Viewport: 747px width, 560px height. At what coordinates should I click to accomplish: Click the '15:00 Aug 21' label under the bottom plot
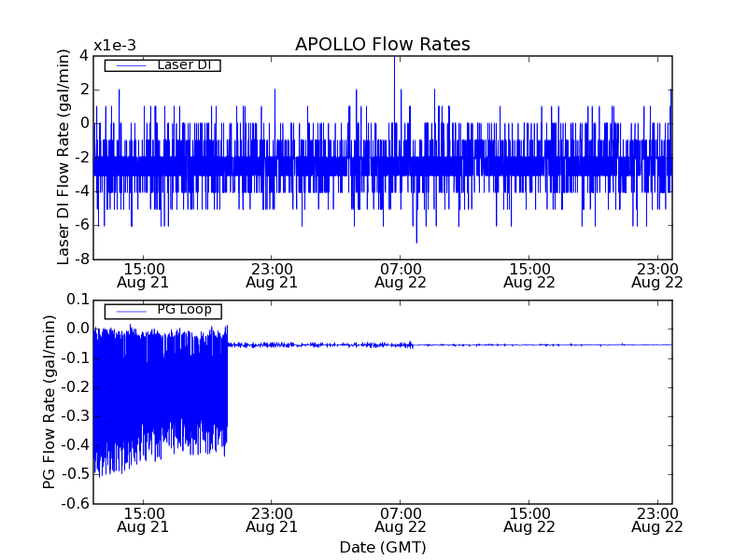click(143, 521)
